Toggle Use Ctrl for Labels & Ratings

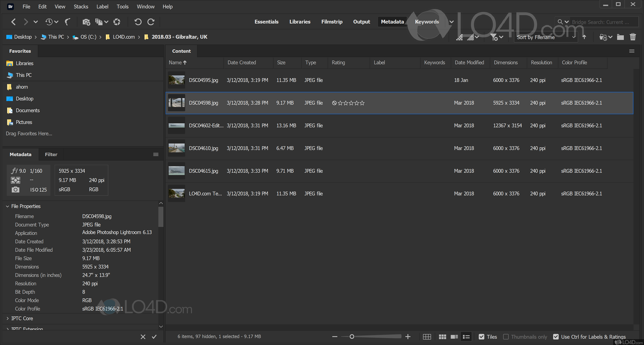pos(556,337)
